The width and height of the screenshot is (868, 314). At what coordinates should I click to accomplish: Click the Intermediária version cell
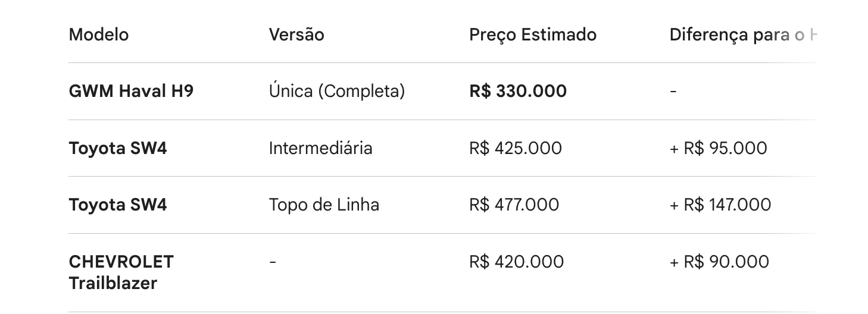coord(321,148)
